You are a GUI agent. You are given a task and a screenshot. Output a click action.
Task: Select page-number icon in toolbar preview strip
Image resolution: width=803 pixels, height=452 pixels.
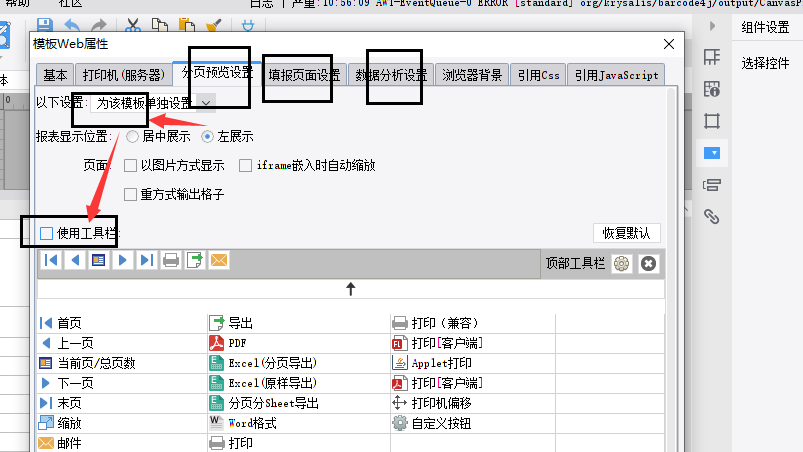point(98,261)
